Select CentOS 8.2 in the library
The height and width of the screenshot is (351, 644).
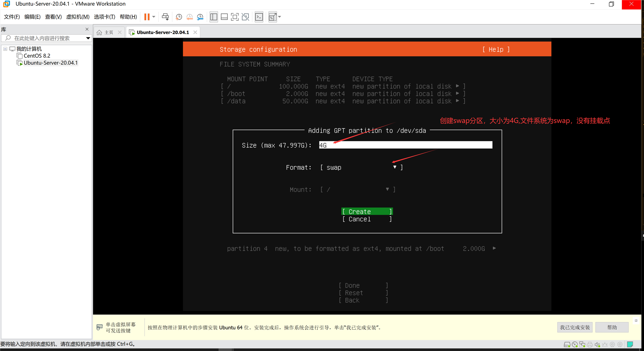tap(37, 56)
